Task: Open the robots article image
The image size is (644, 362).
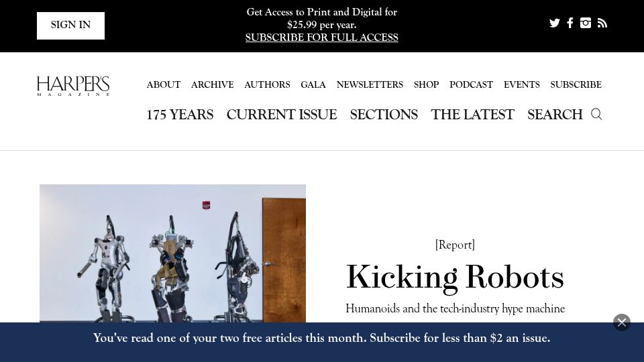Action: click(x=172, y=253)
